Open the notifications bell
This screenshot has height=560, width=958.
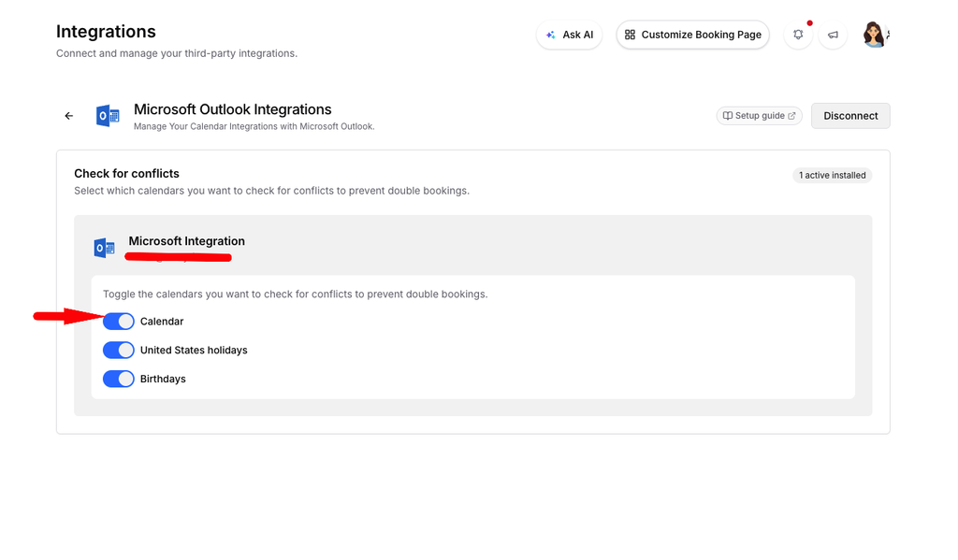pos(798,35)
